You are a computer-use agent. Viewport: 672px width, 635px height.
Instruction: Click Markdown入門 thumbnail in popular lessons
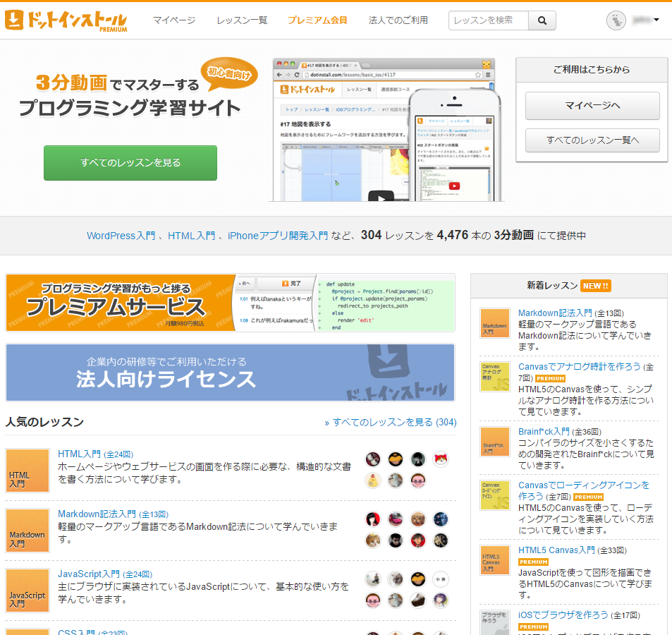[28, 531]
